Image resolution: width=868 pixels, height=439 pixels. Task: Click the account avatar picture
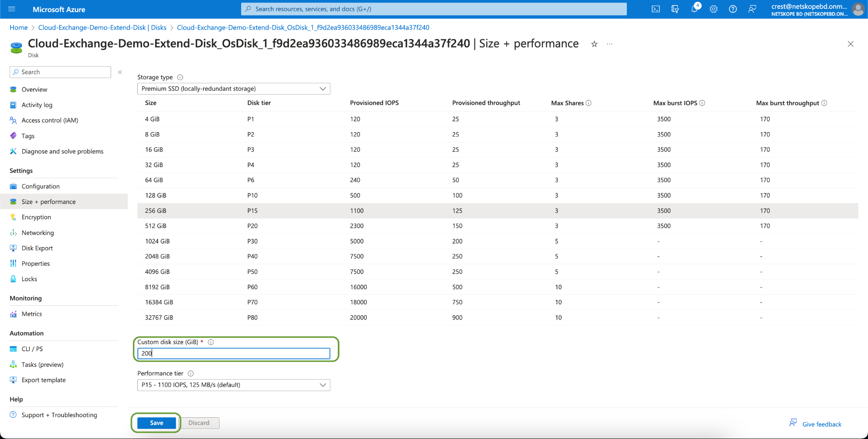(x=858, y=9)
